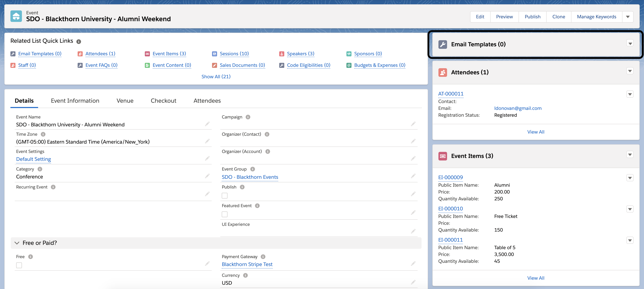Image resolution: width=644 pixels, height=289 pixels.
Task: Open attendee record AT-000011
Action: (x=451, y=94)
